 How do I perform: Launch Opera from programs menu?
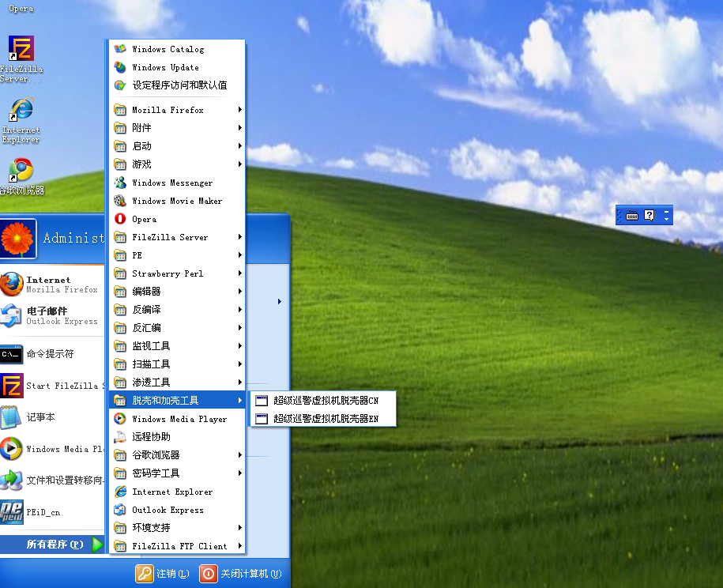[177, 219]
